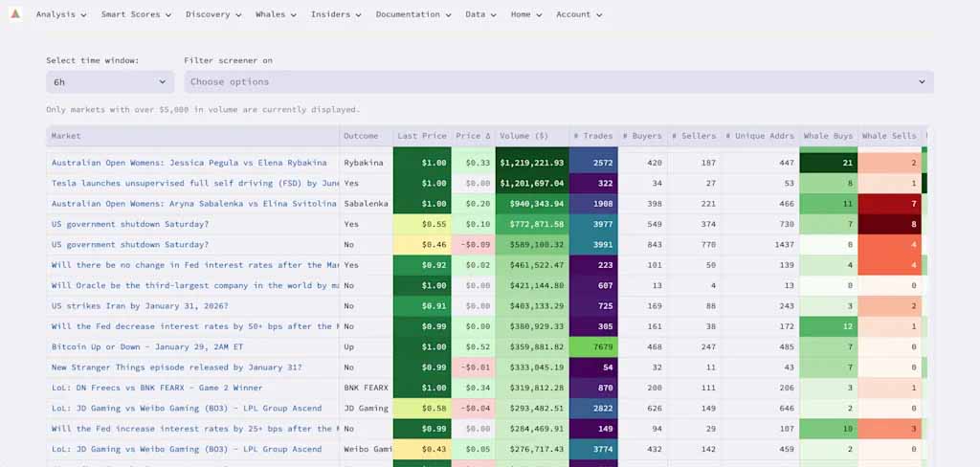The image size is (980, 467).
Task: Open the Documentation menu
Action: (413, 14)
